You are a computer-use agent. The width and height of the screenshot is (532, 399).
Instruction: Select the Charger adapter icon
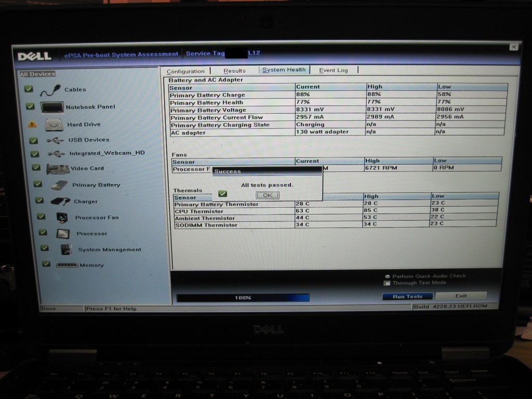(60, 202)
